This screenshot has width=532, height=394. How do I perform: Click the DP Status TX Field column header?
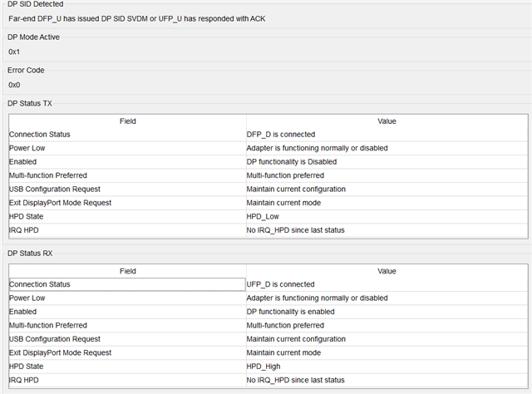click(x=127, y=121)
